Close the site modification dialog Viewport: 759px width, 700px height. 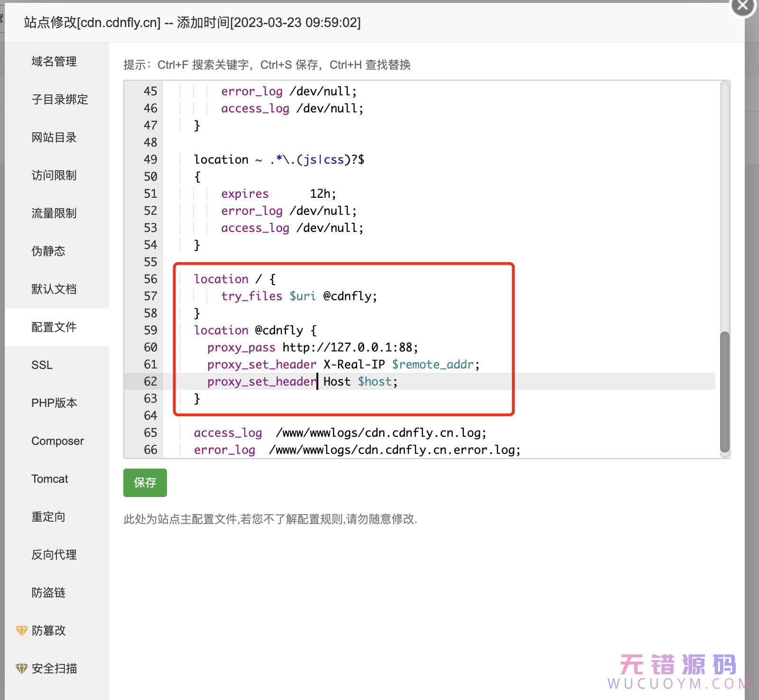pyautogui.click(x=742, y=6)
